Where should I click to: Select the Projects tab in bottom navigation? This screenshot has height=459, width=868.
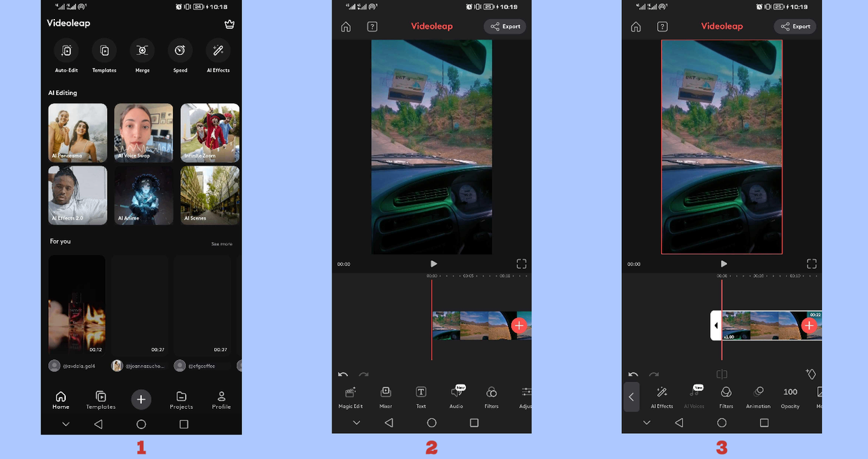pyautogui.click(x=181, y=400)
